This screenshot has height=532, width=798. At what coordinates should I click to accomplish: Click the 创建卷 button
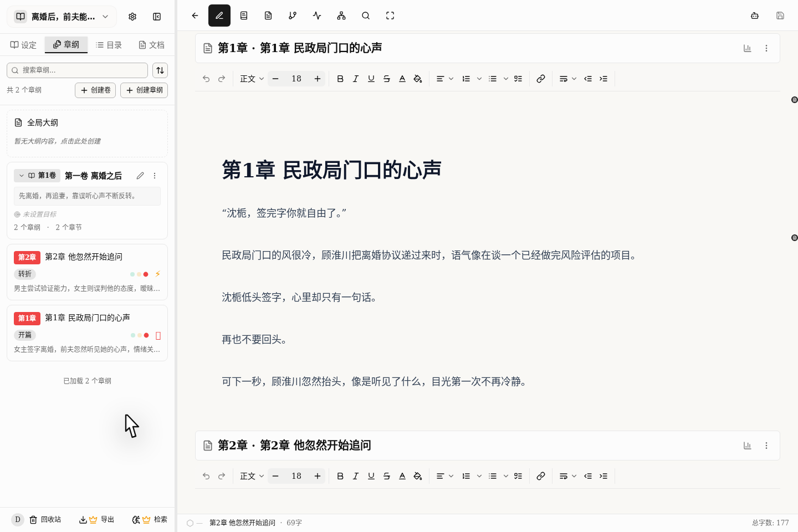(x=95, y=90)
